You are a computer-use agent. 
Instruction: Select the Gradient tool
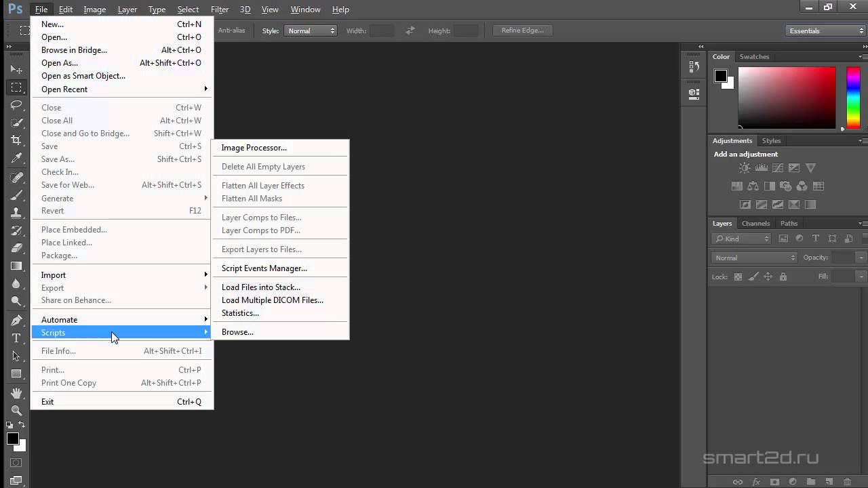click(16, 266)
